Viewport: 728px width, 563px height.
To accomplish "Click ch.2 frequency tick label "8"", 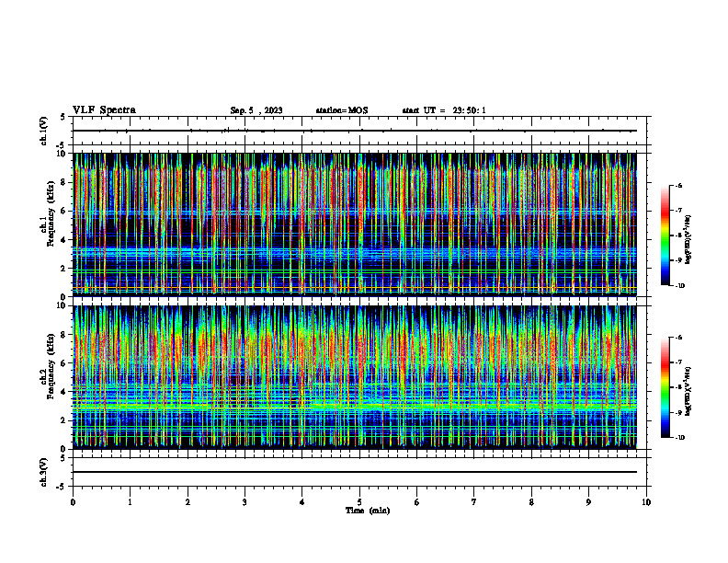I will click(x=64, y=335).
